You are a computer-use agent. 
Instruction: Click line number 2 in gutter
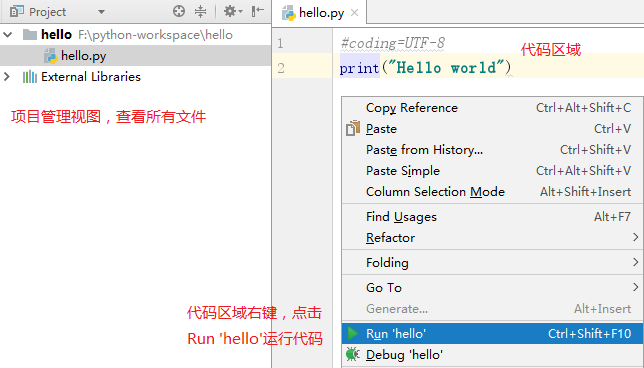(281, 68)
